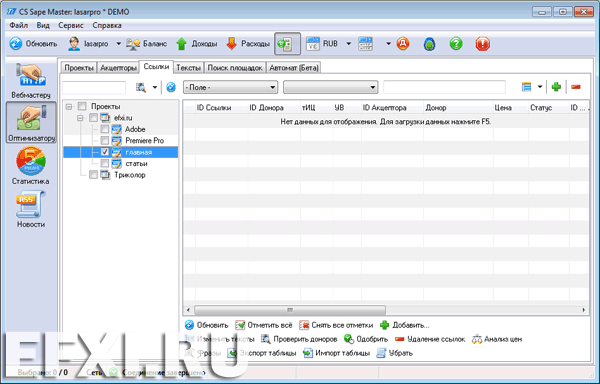Check the Проекты root checkbox
The image size is (600, 384).
coord(82,106)
